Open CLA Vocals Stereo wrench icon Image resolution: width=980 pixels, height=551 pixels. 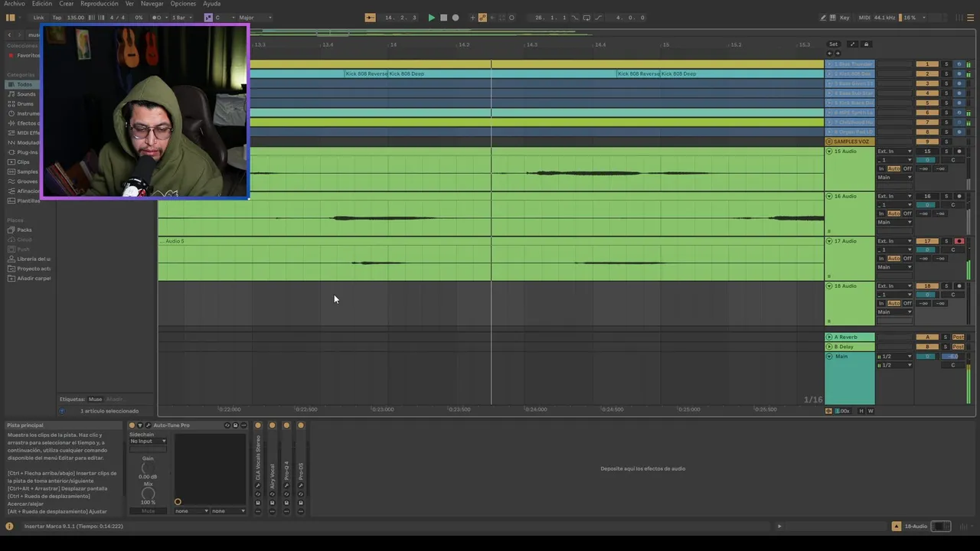(258, 485)
